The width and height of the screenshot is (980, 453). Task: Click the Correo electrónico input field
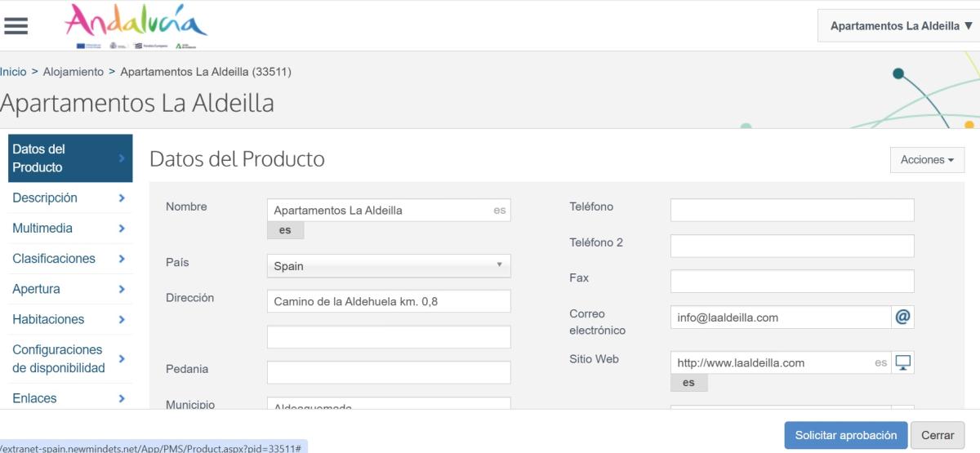coord(781,318)
